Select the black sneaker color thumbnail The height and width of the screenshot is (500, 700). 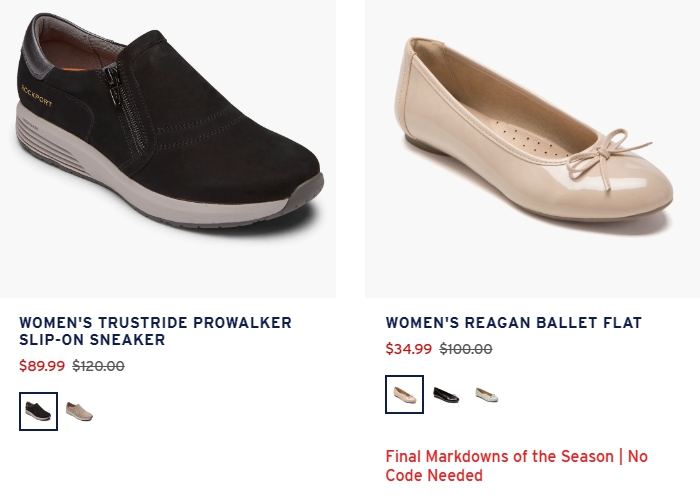click(x=38, y=411)
